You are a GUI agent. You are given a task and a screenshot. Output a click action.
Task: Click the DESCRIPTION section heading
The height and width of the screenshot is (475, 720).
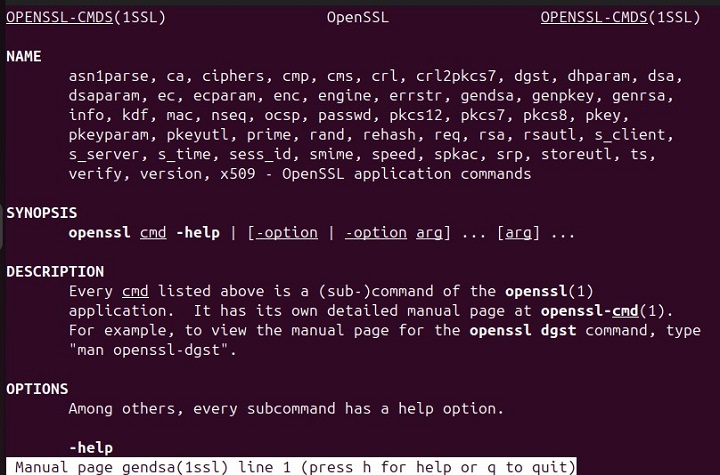coord(55,271)
